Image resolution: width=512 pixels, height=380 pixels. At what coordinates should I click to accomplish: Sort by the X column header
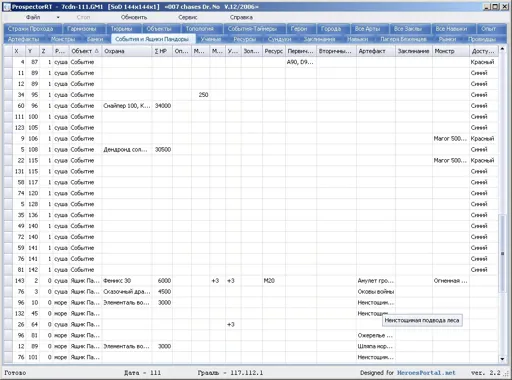coord(19,51)
